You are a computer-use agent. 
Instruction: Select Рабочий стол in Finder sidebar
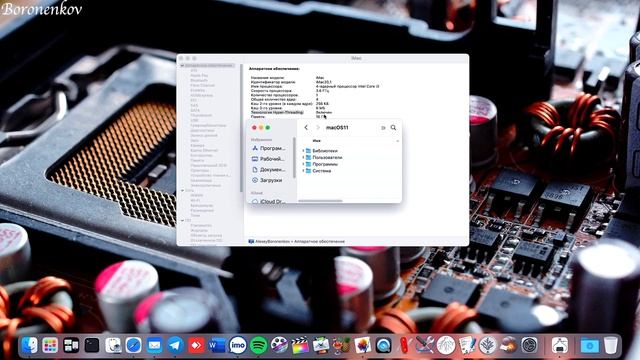pyautogui.click(x=269, y=159)
